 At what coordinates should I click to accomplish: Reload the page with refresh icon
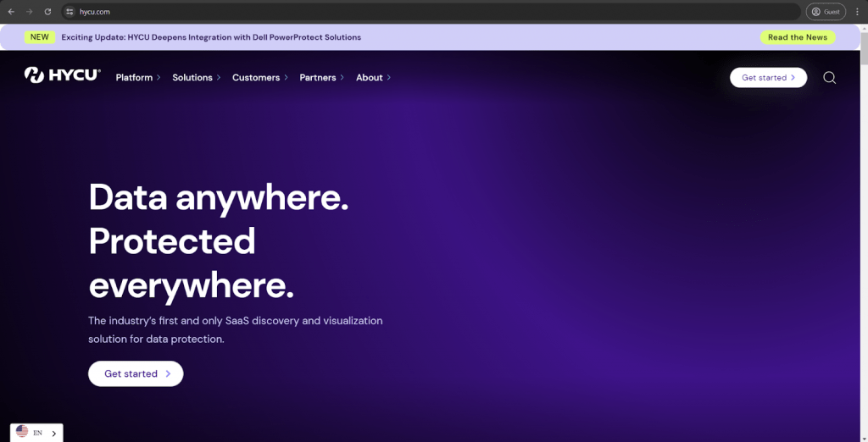(47, 12)
